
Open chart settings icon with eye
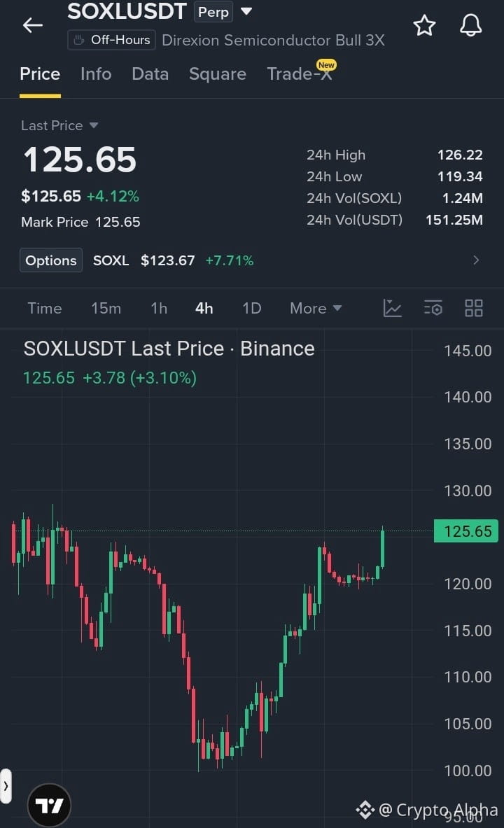[x=433, y=308]
